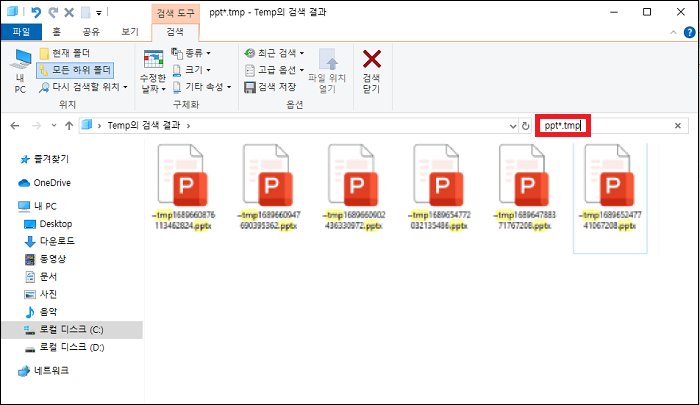Select file ~tmp1689660876113462824.pptx
Image resolution: width=700 pixels, height=405 pixels.
(183, 187)
